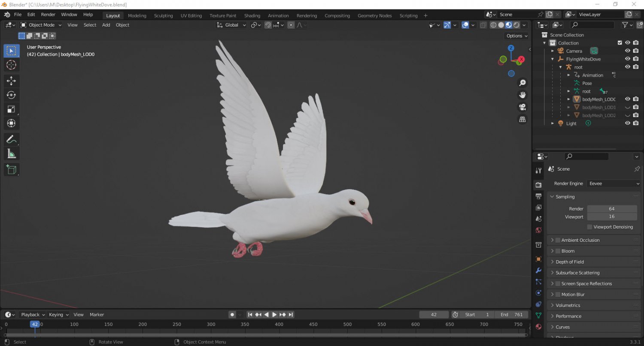Hide bodyMesh_LOD0 in the viewport
The height and width of the screenshot is (346, 644).
(627, 99)
